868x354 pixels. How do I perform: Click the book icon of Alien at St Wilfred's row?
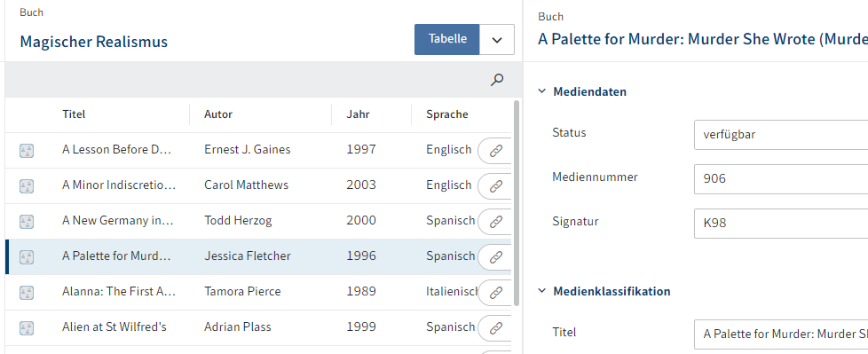pos(27,327)
